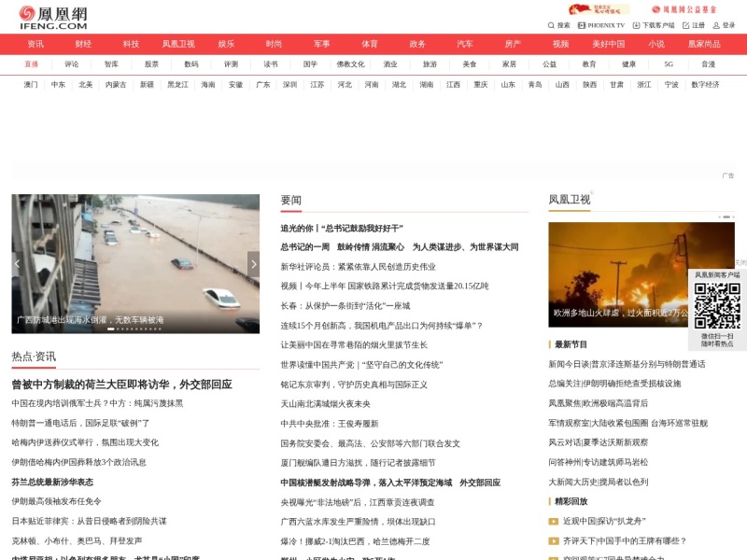Open 中国在境内培训俄军士兵 article

pyautogui.click(x=97, y=403)
